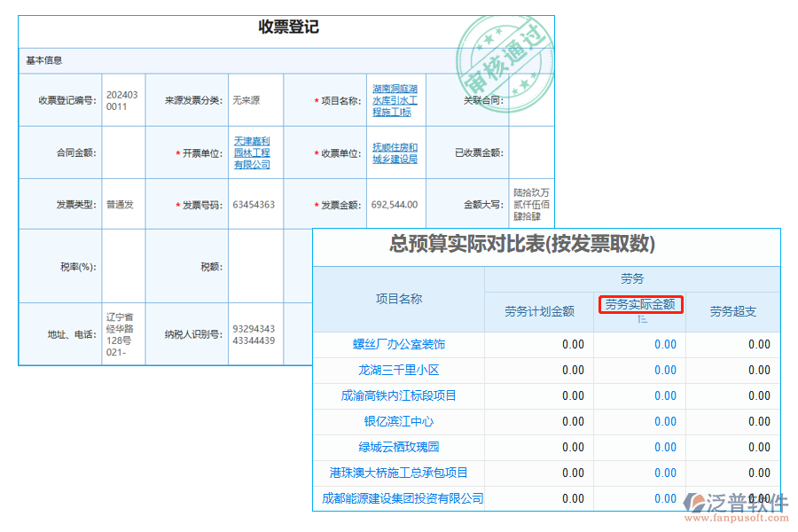Viewport: 798px width, 532px height.
Task: Open project 螺丝厂办公室装饰
Action: 398,344
